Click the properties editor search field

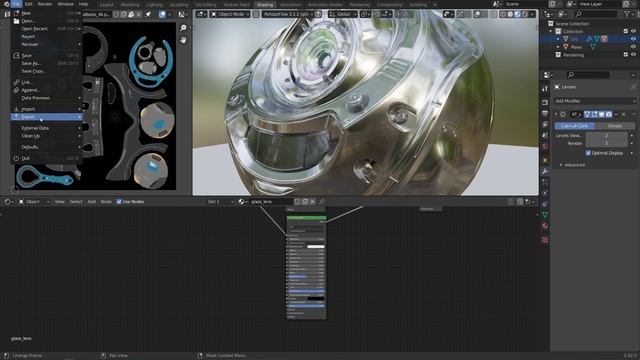(588, 75)
